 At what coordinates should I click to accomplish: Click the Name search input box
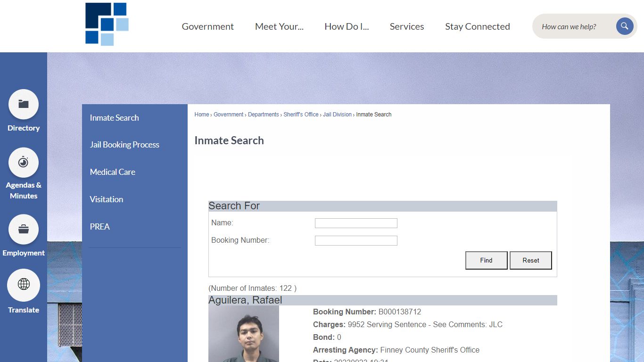click(356, 222)
